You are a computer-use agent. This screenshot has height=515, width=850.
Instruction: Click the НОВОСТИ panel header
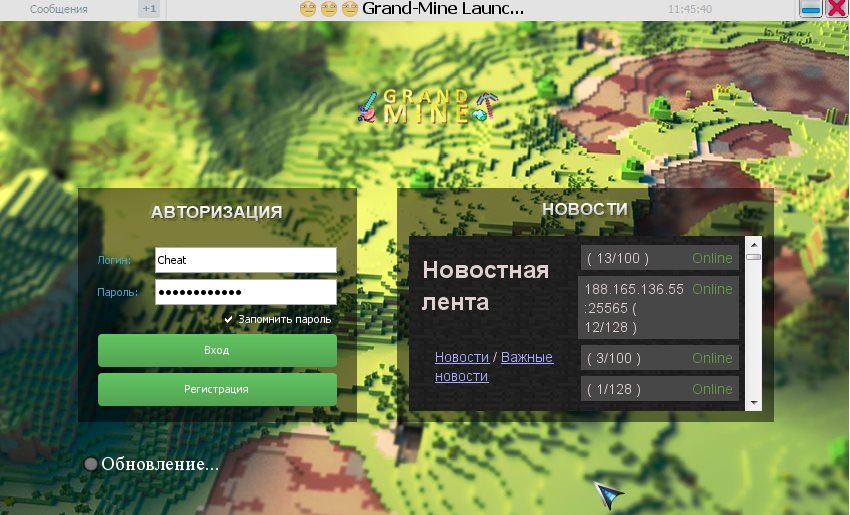pyautogui.click(x=585, y=209)
